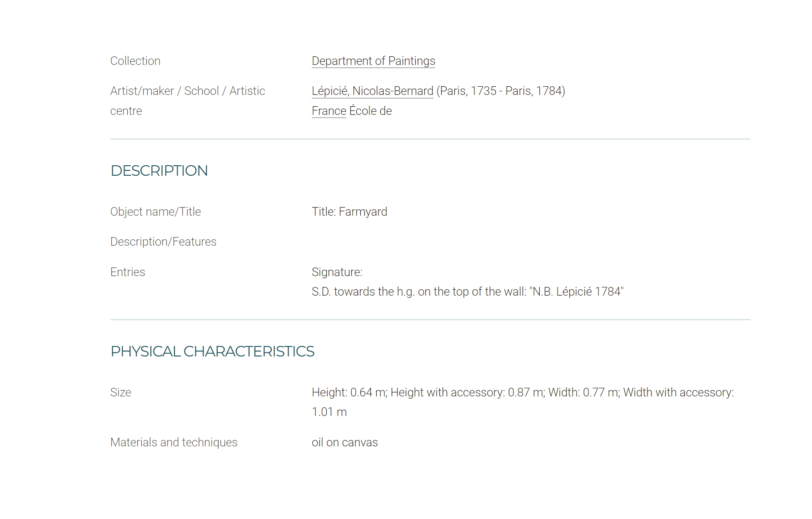Click the Object name/Title label

155,212
